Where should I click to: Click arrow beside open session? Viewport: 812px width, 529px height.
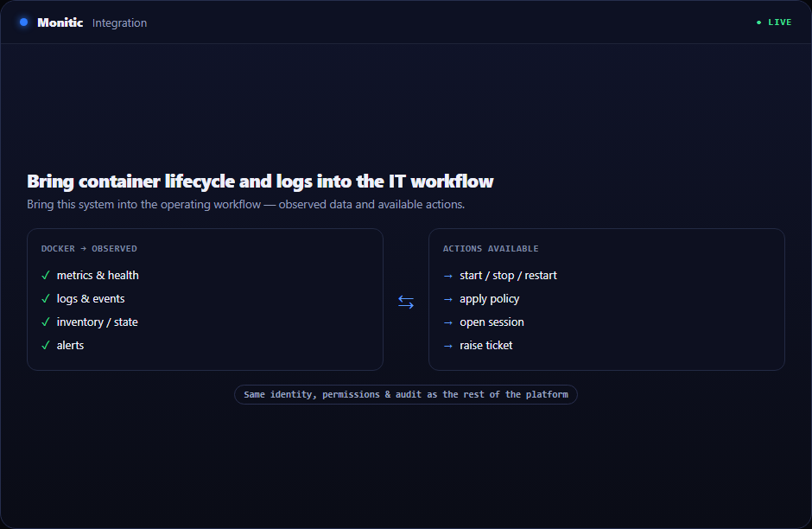448,322
